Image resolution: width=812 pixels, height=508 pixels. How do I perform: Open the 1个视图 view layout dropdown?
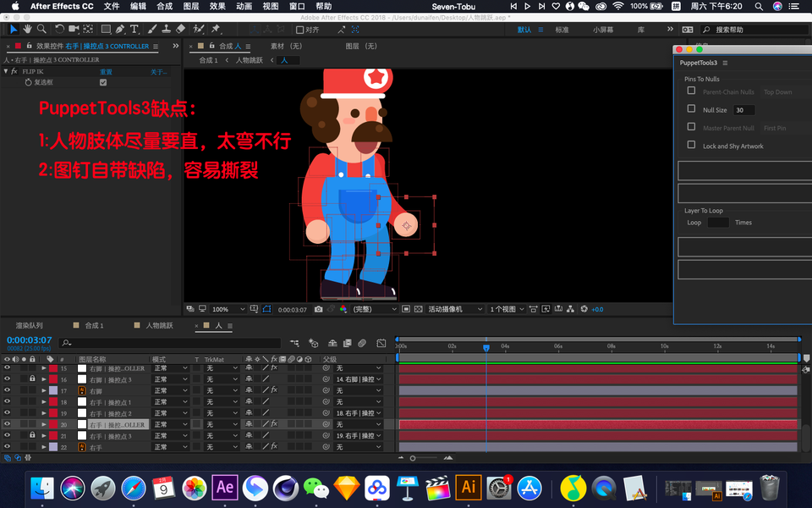[507, 309]
